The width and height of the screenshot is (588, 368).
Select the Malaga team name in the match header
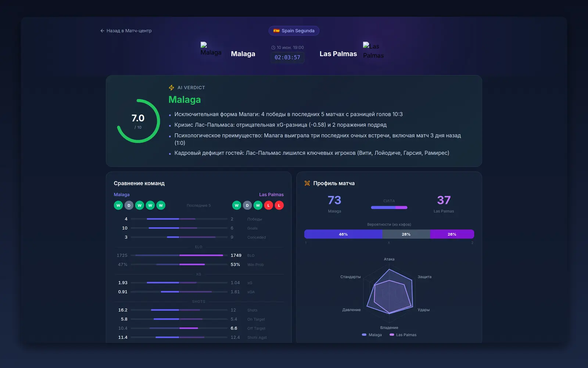tap(243, 54)
